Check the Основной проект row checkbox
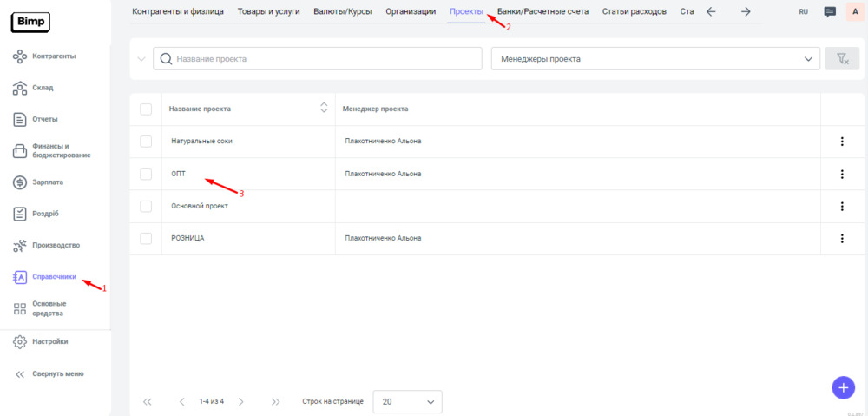The width and height of the screenshot is (868, 416). (146, 206)
